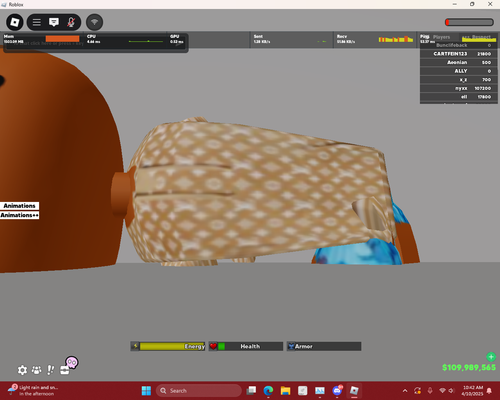Open the clock showing 10:42 AM
Image resolution: width=500 pixels, height=400 pixels.
(x=473, y=391)
